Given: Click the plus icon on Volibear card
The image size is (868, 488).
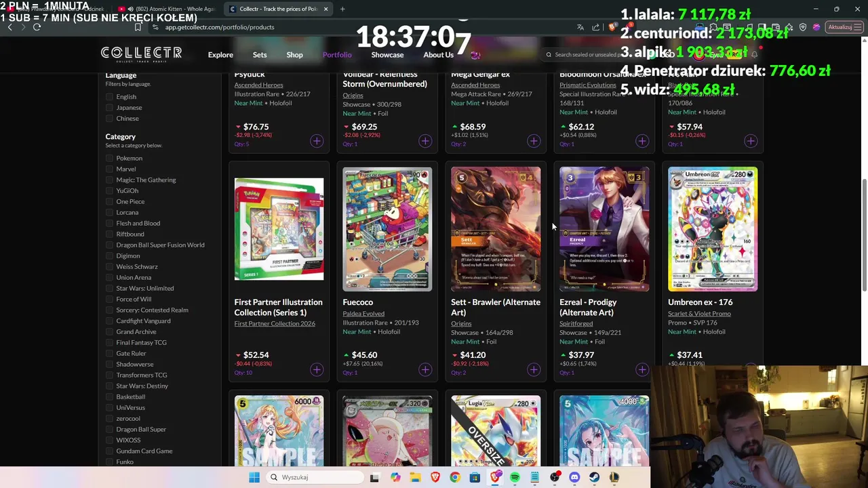Looking at the screenshot, I should (425, 141).
